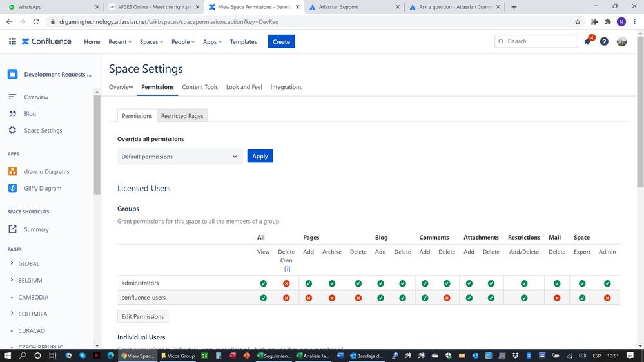Click the Blog quote icon in sidebar
The width and height of the screenshot is (644, 362).
click(x=12, y=113)
